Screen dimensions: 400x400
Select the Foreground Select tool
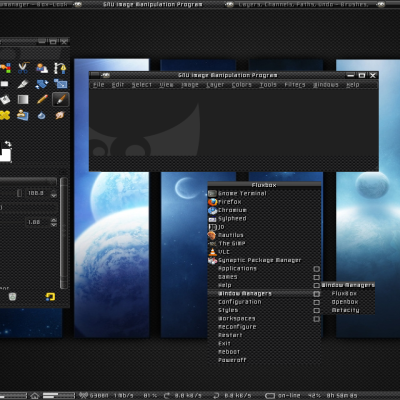pyautogui.click(x=42, y=68)
